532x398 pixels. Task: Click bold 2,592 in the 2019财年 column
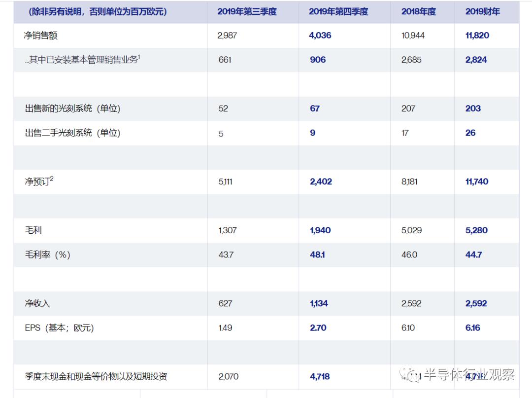coord(476,304)
